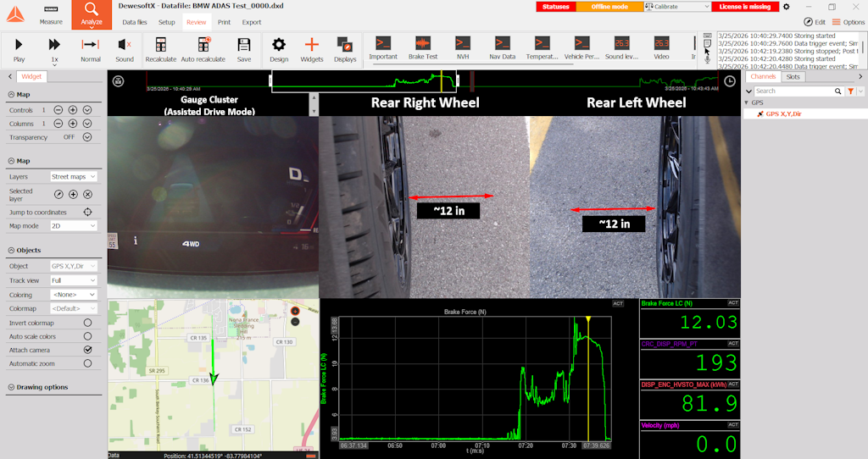Switch to the Channels tab
This screenshot has width=868, height=459.
763,77
